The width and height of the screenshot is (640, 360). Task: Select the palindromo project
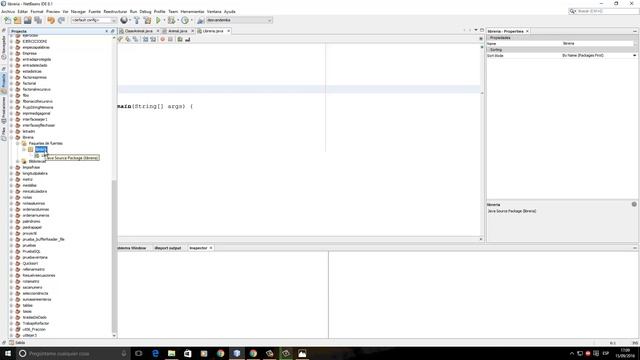(31, 221)
